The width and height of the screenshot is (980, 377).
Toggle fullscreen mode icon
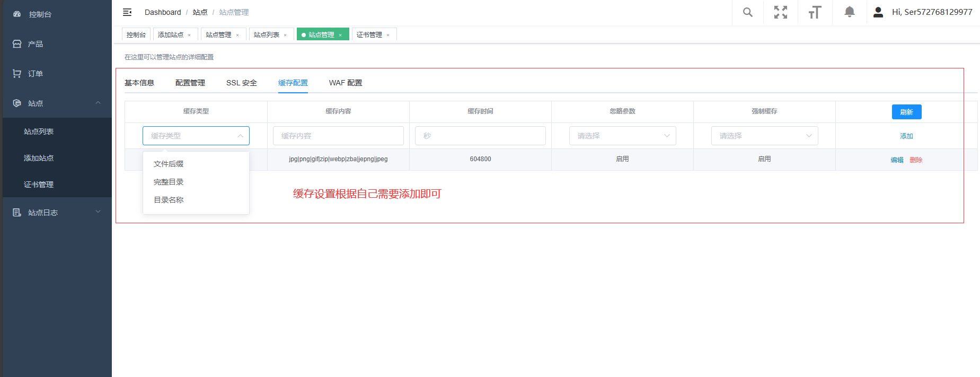pyautogui.click(x=780, y=12)
